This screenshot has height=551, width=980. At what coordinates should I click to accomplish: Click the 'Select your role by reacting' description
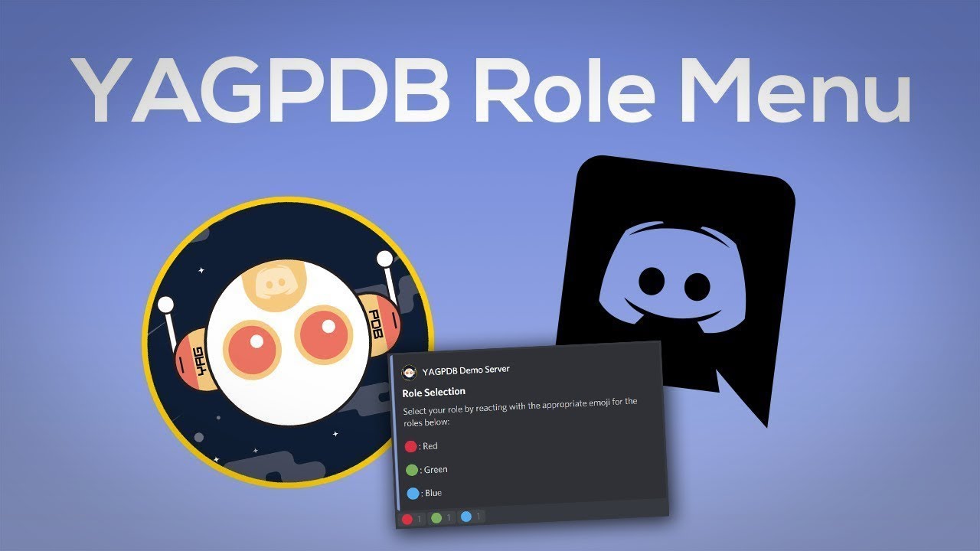click(520, 411)
